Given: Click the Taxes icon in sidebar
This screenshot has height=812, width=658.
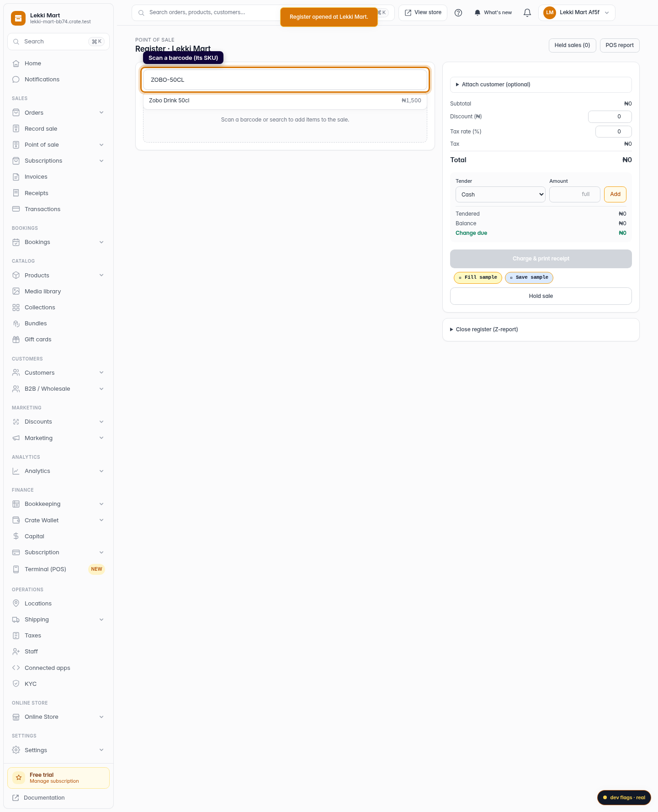Looking at the screenshot, I should tap(16, 636).
